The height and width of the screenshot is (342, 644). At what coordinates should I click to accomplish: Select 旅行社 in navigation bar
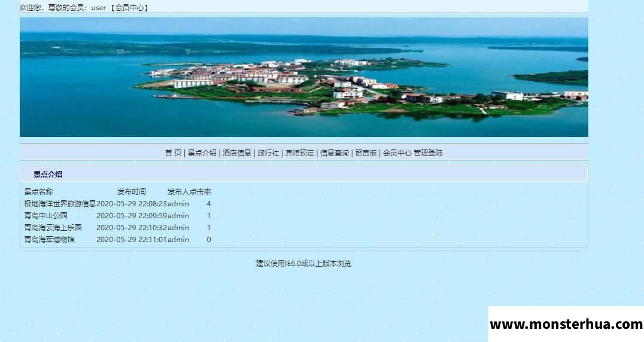pos(268,153)
